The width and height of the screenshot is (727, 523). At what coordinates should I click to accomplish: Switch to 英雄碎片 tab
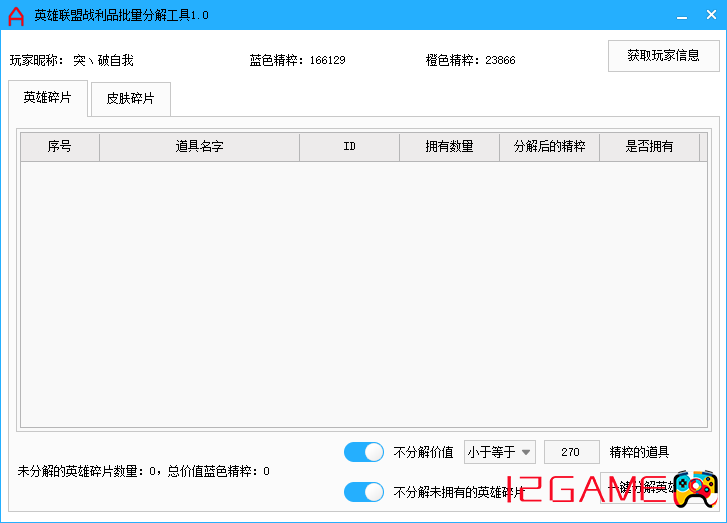coord(48,98)
